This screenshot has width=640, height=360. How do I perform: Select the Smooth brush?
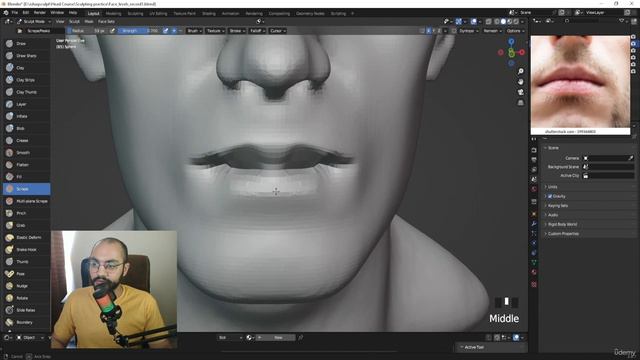[x=27, y=153]
